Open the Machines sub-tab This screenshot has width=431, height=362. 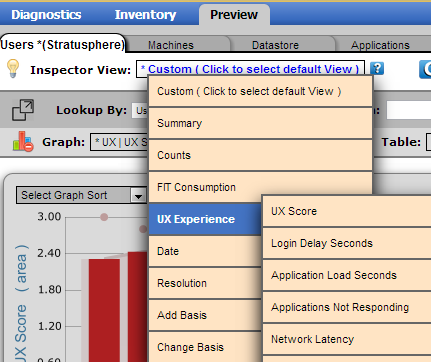click(x=171, y=45)
